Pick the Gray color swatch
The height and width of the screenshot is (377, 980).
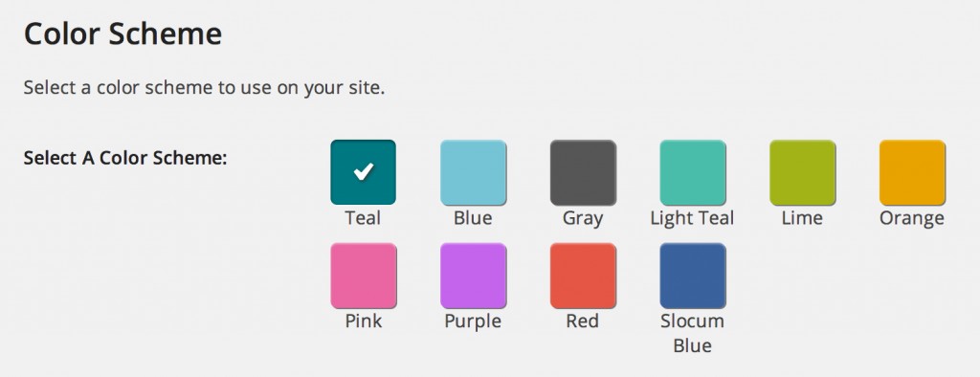583,172
